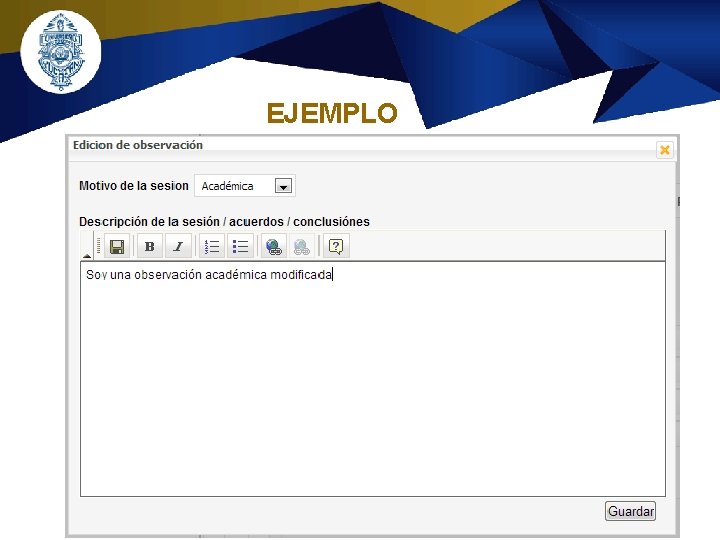The height and width of the screenshot is (540, 720).
Task: Insert a numbered list
Action: tap(212, 247)
